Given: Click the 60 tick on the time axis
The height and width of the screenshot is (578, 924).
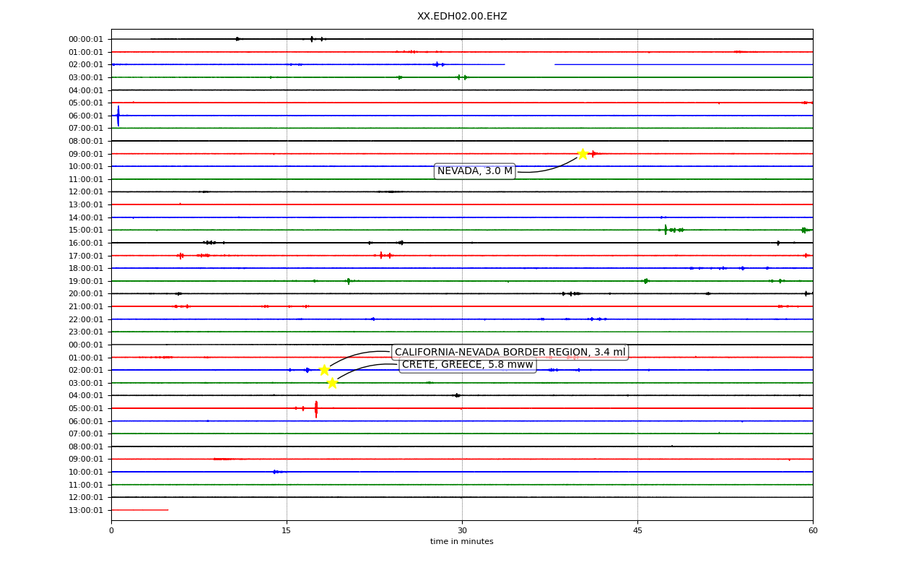Looking at the screenshot, I should coord(813,531).
